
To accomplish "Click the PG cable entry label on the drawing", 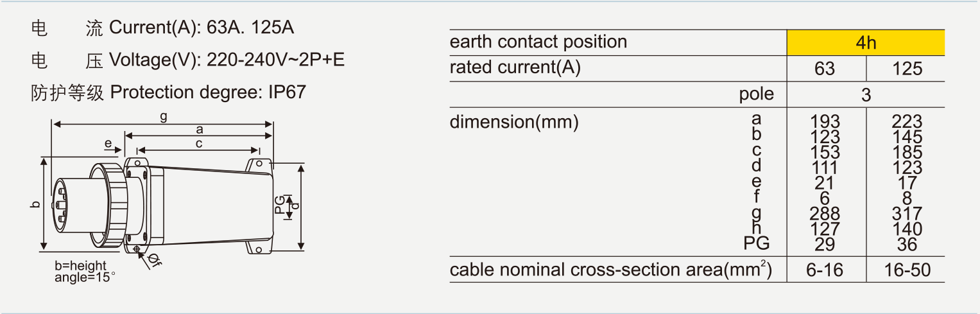I will pos(279,205).
